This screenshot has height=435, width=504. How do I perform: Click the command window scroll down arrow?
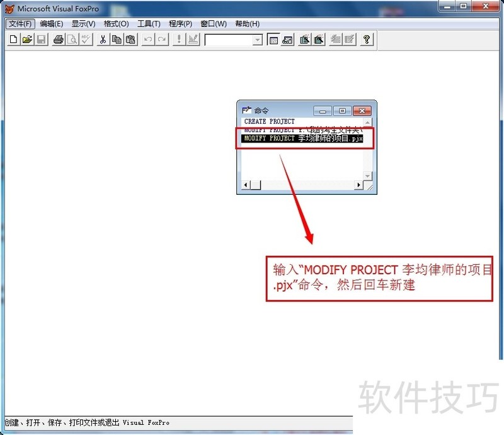coord(367,176)
